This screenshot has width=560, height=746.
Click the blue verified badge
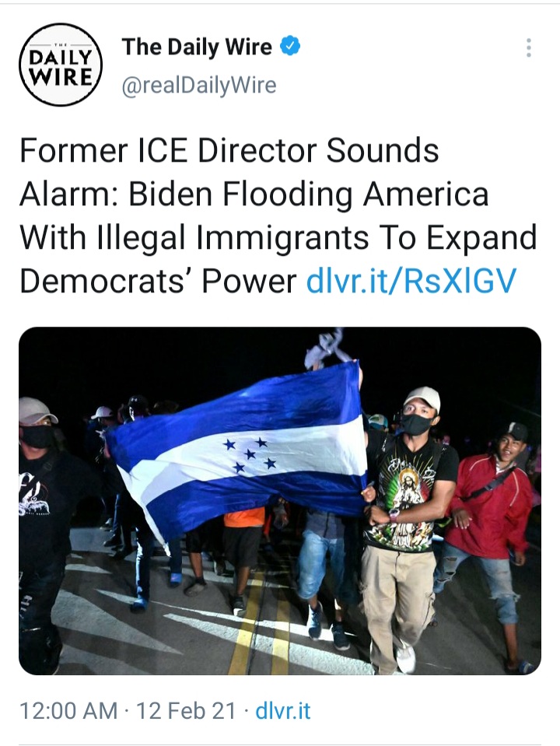coord(290,46)
